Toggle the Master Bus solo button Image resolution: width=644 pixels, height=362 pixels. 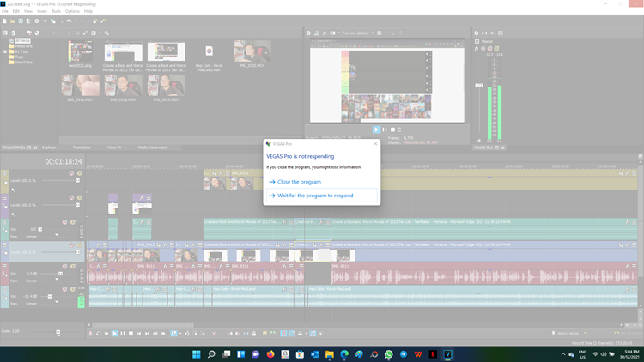(496, 48)
